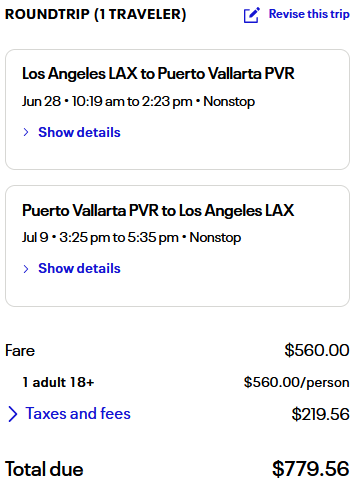362x488 pixels.
Task: Click the pencil edit icon beside Revise this trip
Action: [x=251, y=15]
